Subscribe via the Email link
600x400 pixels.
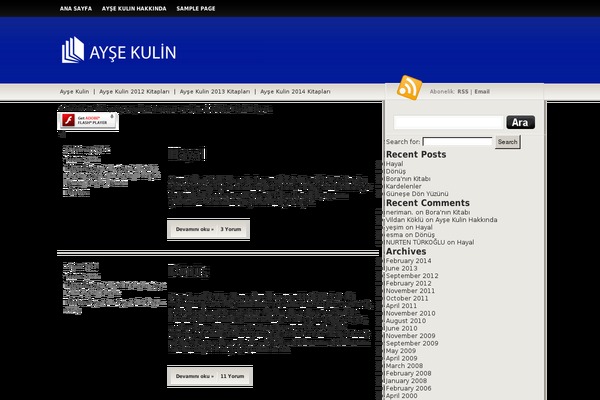(x=482, y=91)
